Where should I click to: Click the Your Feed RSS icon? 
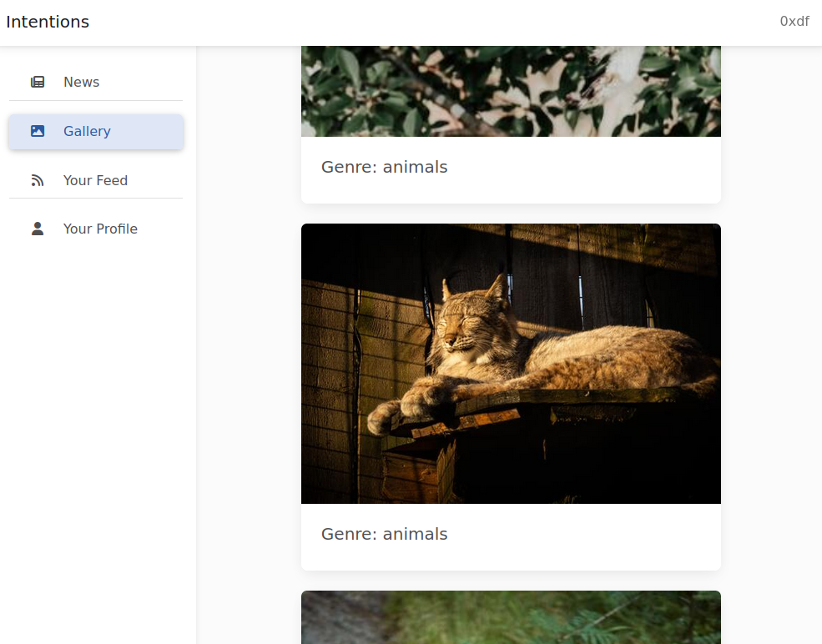(38, 180)
